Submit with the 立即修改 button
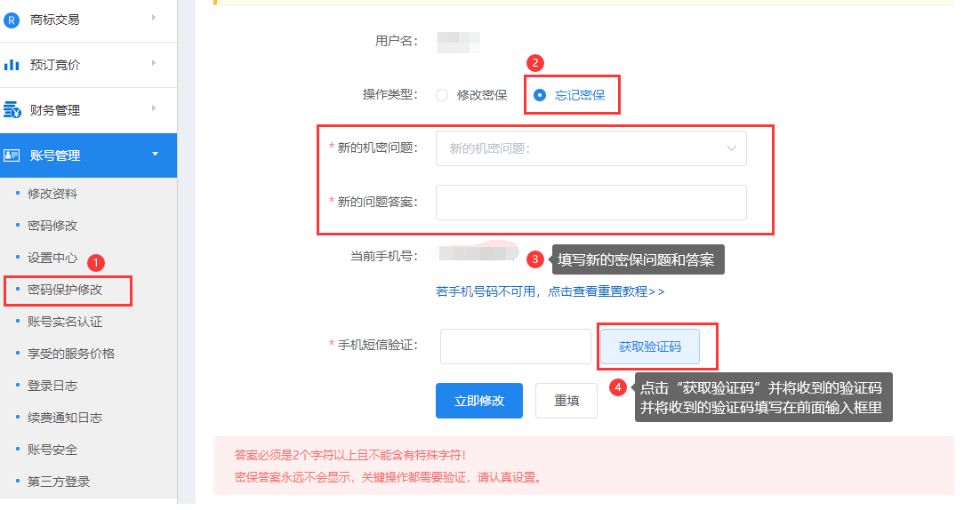980x510 pixels. coord(478,401)
